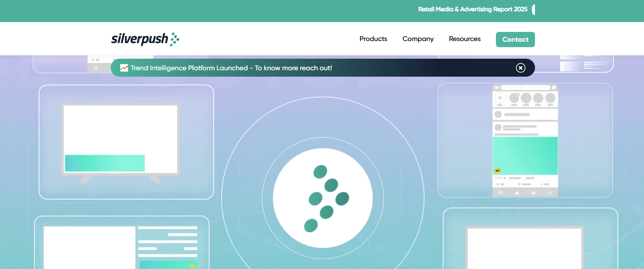Expand the Products navigation menu
This screenshot has width=644, height=269.
tap(373, 39)
